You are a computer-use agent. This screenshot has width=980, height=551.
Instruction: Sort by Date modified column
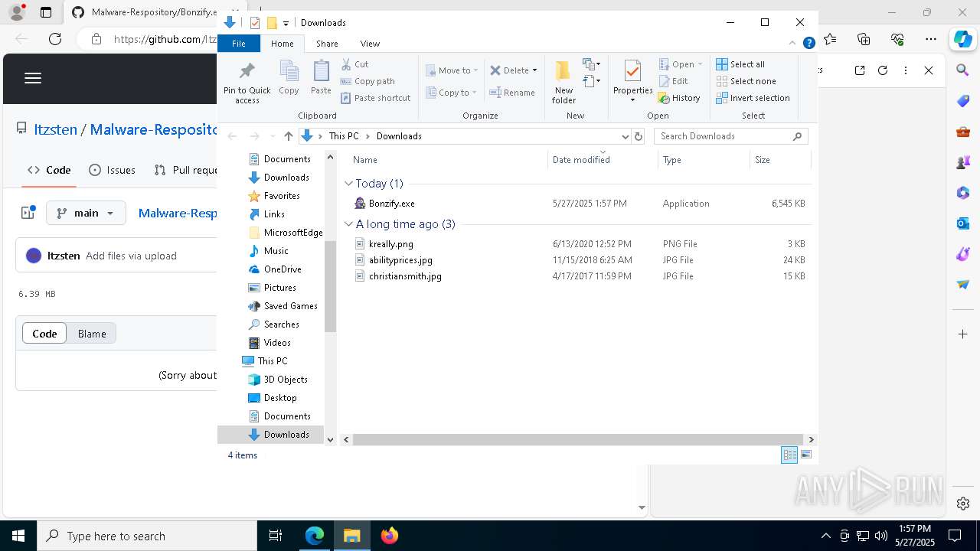click(603, 160)
